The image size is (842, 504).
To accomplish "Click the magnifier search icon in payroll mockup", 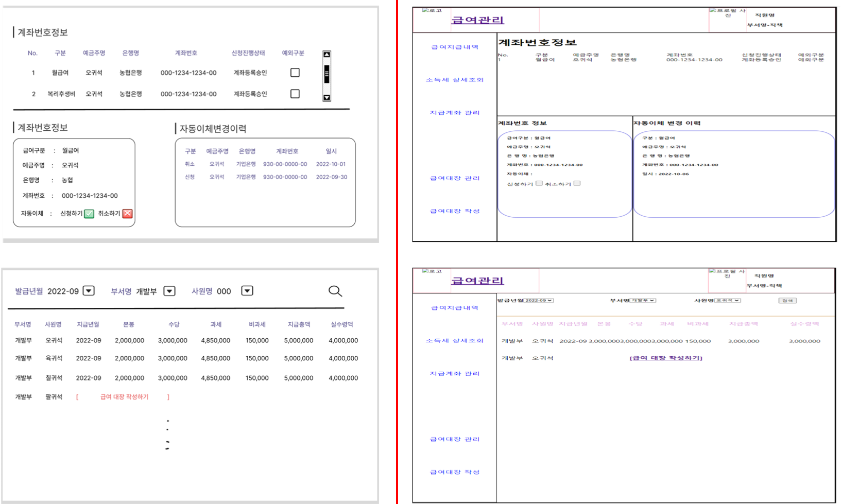I will (335, 291).
